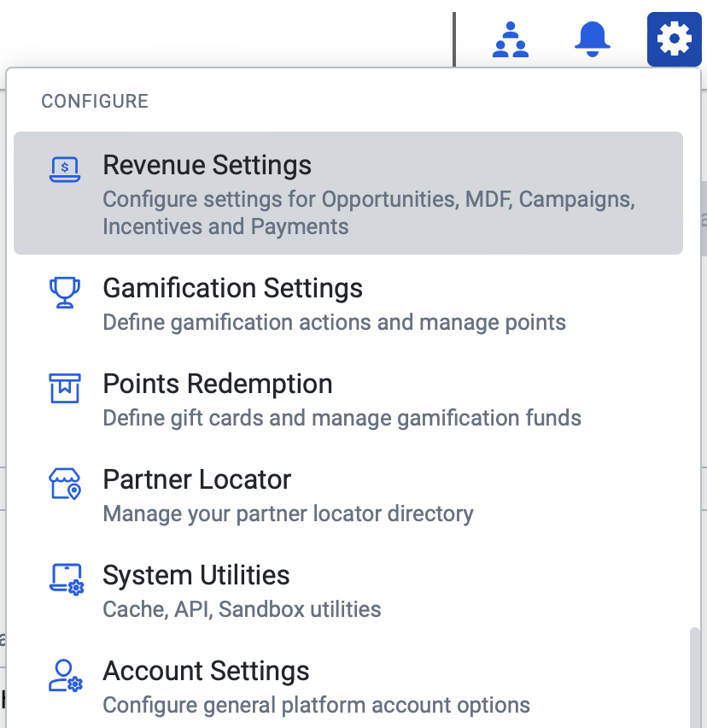Click the Partner Locator storefront icon
The image size is (707, 728).
tap(65, 484)
